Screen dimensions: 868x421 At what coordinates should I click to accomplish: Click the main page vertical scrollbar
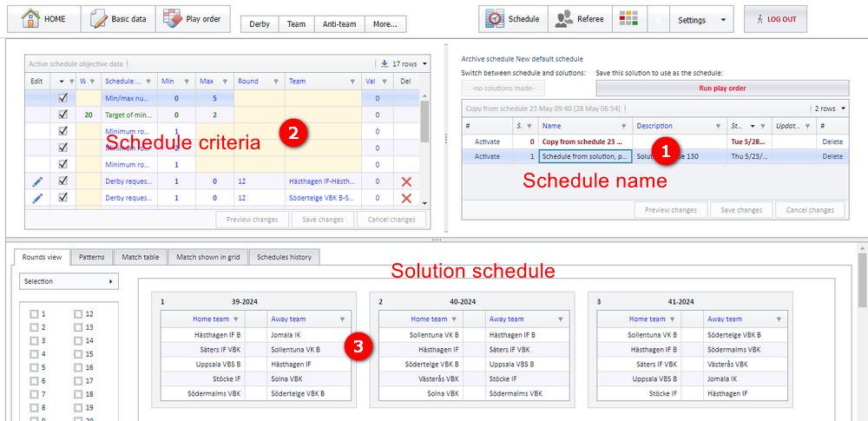[x=863, y=280]
